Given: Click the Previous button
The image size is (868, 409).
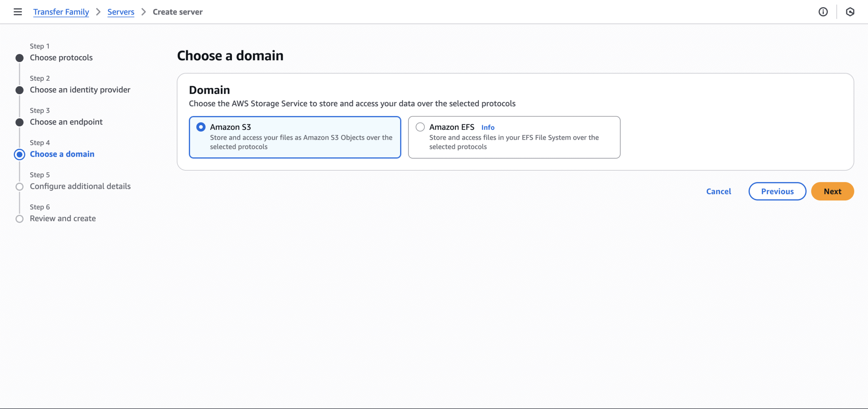Looking at the screenshot, I should point(777,191).
